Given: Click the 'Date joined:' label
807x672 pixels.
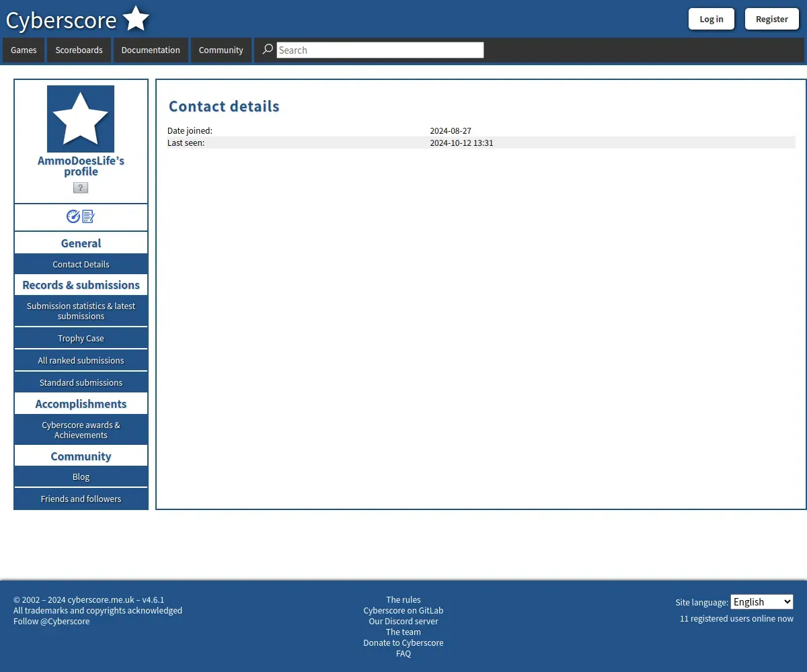Looking at the screenshot, I should coord(190,131).
